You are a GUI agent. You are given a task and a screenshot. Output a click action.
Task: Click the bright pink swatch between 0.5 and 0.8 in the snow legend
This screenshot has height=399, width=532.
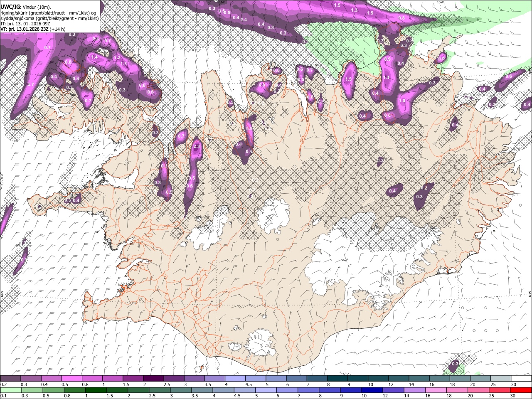(x=71, y=379)
